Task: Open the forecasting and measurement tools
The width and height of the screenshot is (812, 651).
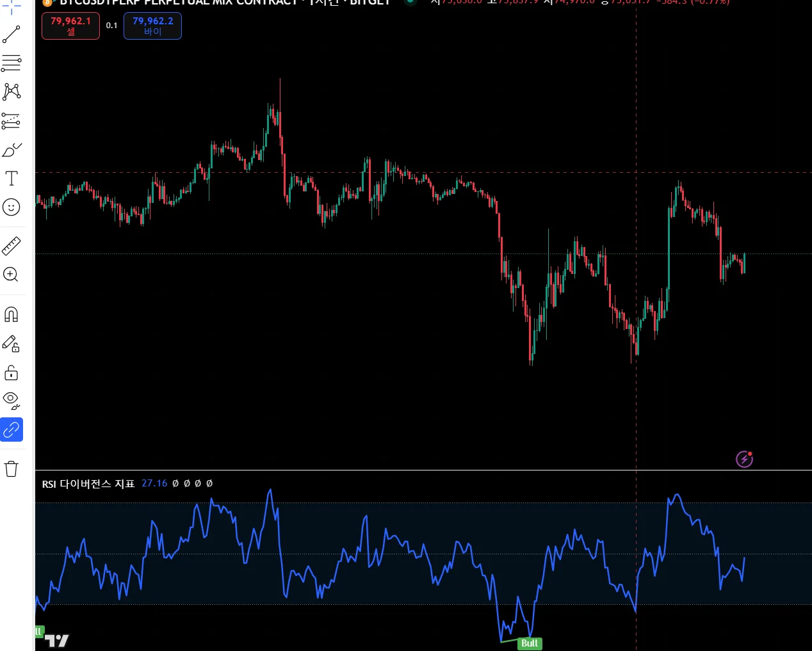Action: (x=12, y=120)
